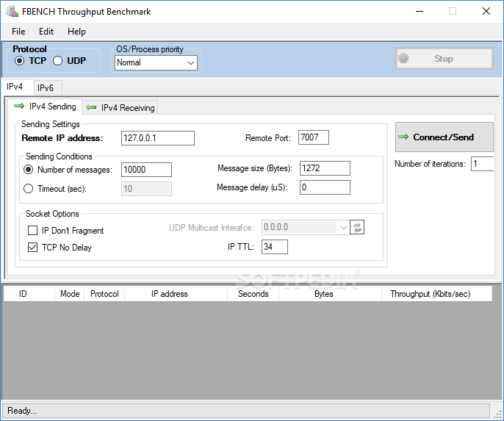Viewport: 504px width, 421px height.
Task: Select the UDP protocol radio button
Action: pos(57,61)
